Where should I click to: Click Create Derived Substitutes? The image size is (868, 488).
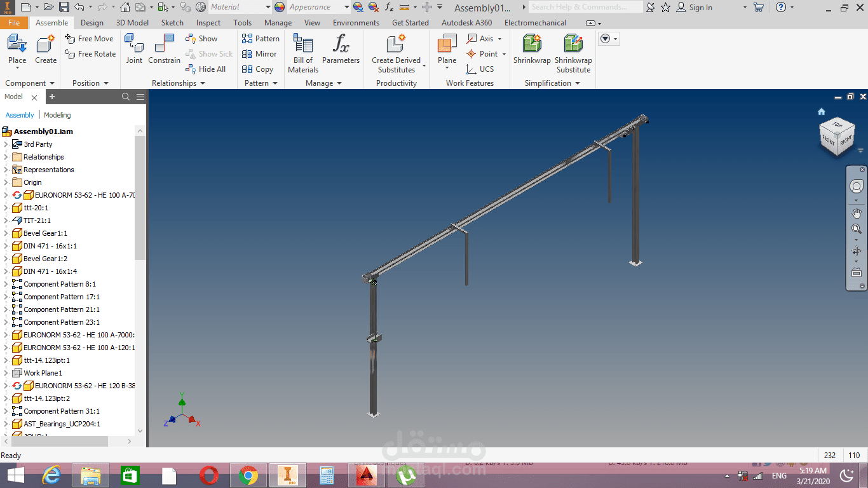coord(397,53)
